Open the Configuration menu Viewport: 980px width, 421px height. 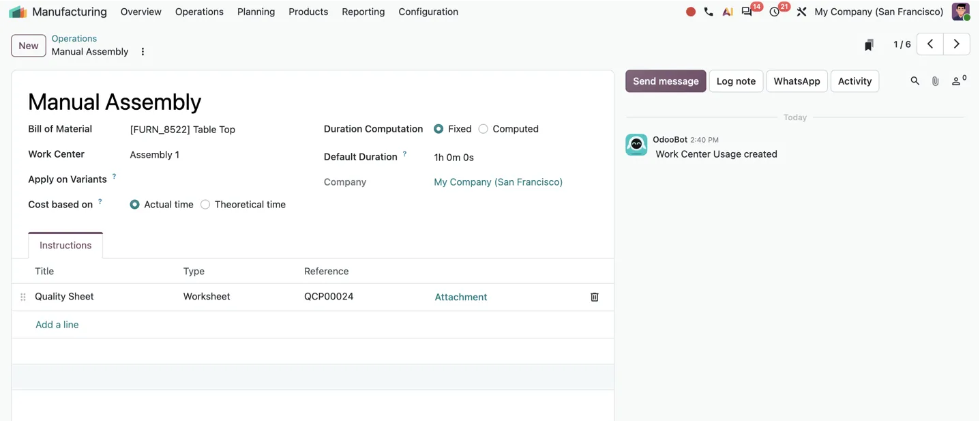pyautogui.click(x=428, y=12)
